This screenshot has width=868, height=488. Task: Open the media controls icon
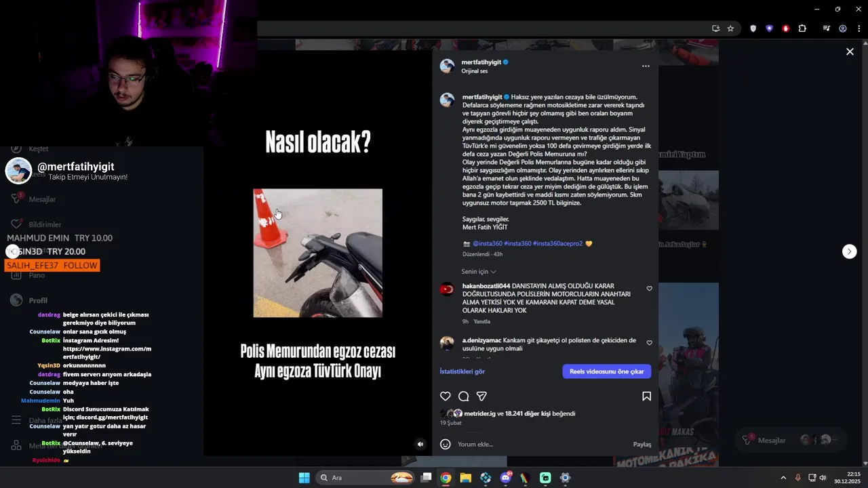[826, 28]
